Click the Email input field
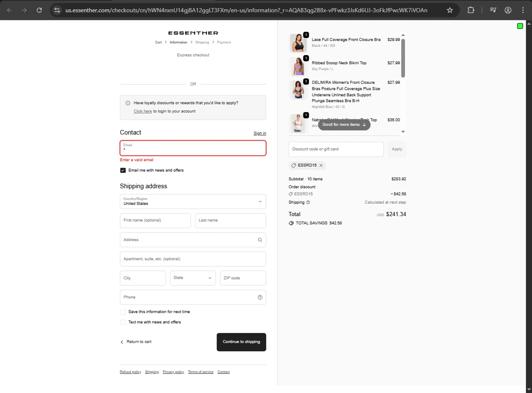532x393 pixels. tap(193, 148)
